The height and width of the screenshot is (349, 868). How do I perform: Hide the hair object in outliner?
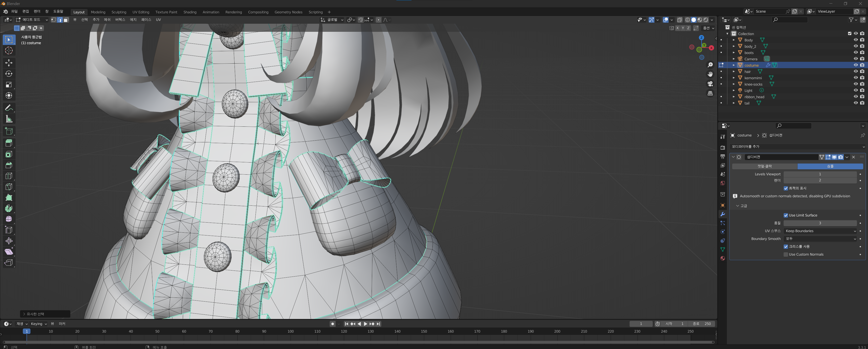click(x=856, y=71)
